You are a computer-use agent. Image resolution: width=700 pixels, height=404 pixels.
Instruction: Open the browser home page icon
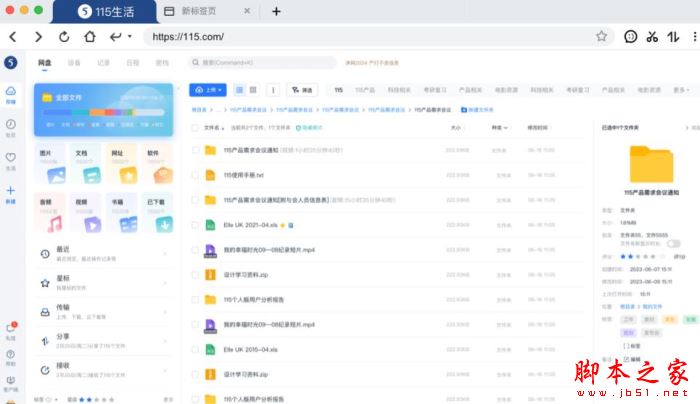pyautogui.click(x=90, y=37)
